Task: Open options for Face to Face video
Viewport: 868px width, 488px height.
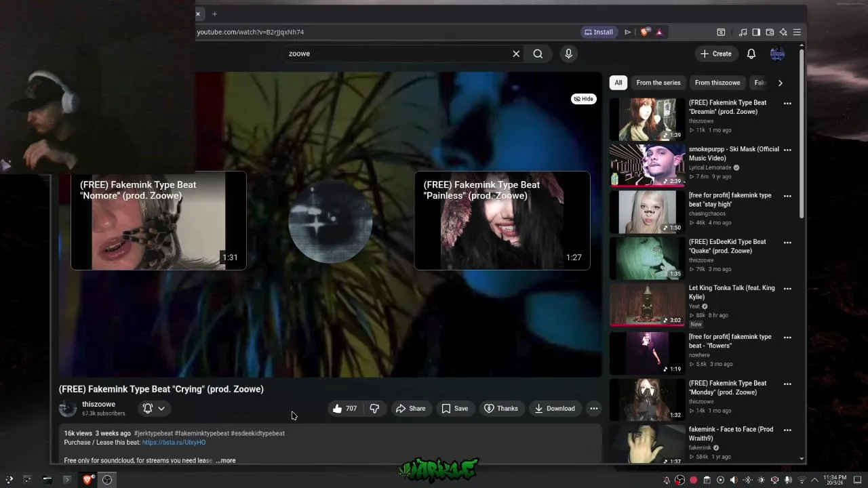Action: pyautogui.click(x=787, y=430)
